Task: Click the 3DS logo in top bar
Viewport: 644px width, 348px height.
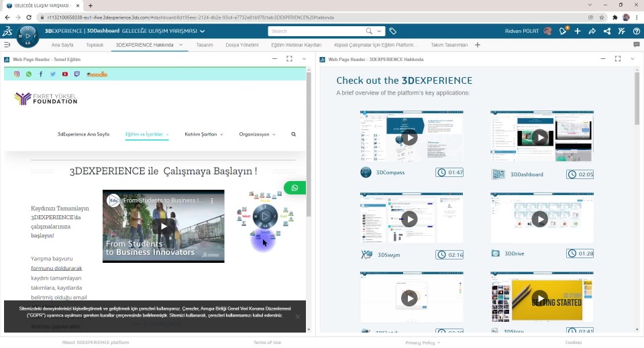Action: click(7, 32)
